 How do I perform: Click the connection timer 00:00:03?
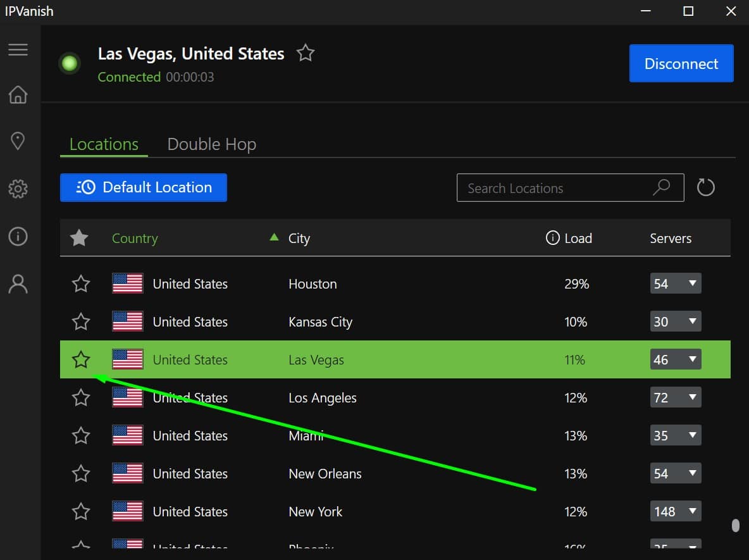tap(190, 77)
